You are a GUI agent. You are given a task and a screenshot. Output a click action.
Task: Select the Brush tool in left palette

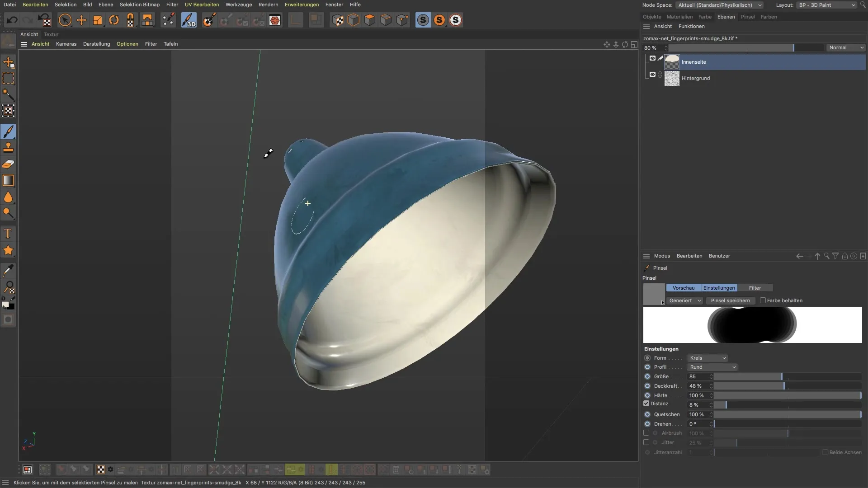pos(8,131)
